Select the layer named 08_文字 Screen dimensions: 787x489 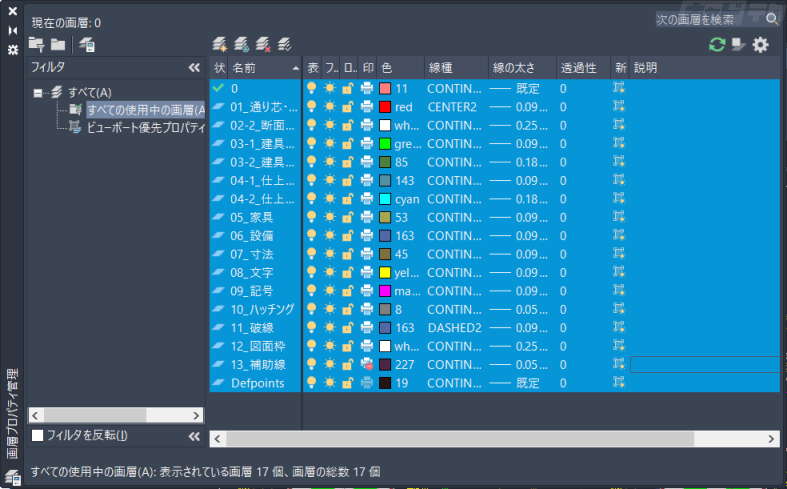click(x=252, y=273)
